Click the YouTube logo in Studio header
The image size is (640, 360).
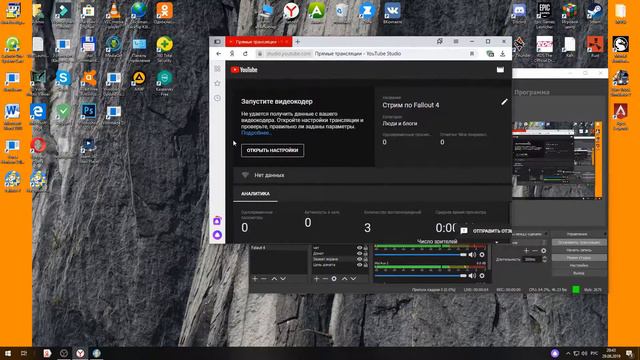244,70
